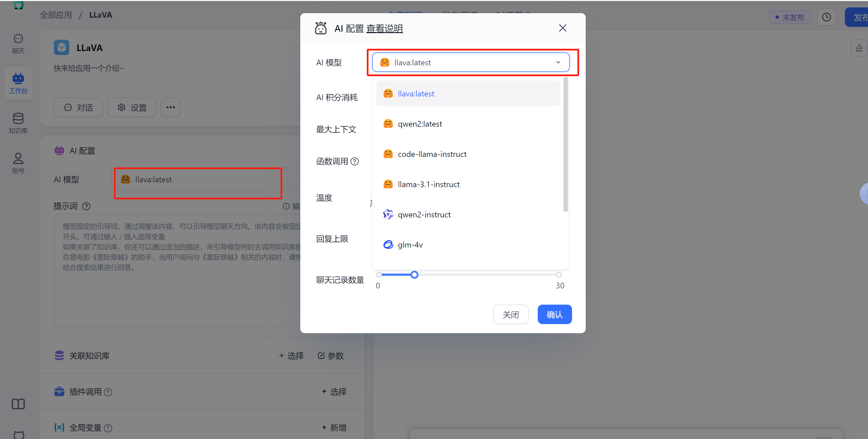Click the 0 minimum end of 聊天记录数量 slider
This screenshot has width=868, height=439.
[379, 275]
